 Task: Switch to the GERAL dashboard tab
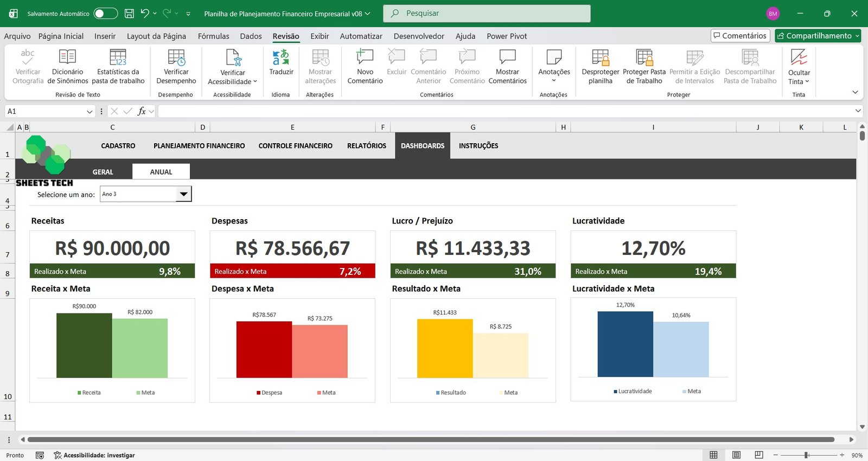[103, 172]
